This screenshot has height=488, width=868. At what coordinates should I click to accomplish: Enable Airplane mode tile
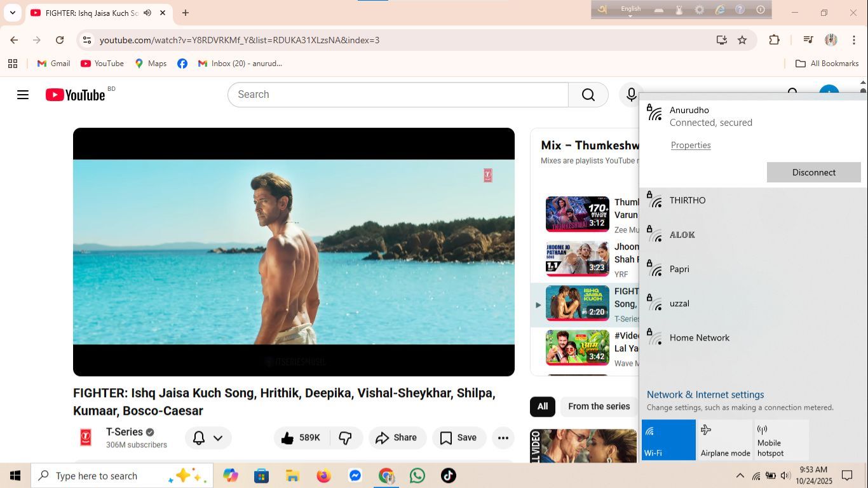pos(725,440)
